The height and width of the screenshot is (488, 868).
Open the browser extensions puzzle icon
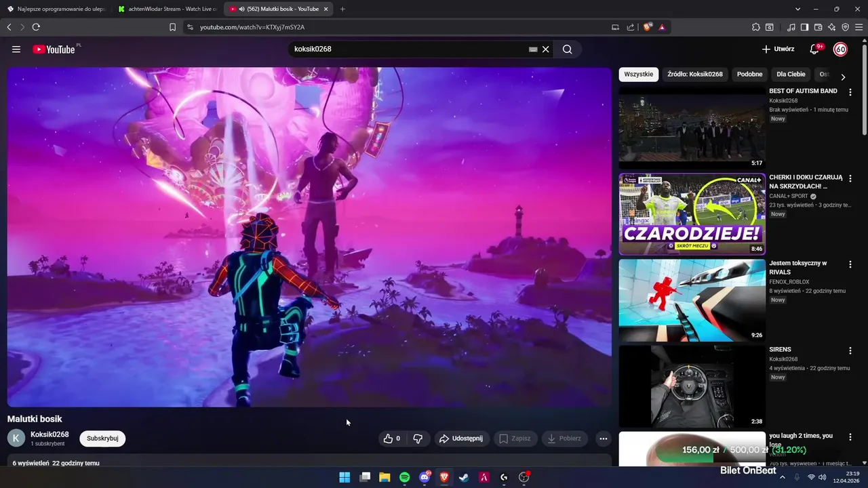(x=756, y=27)
